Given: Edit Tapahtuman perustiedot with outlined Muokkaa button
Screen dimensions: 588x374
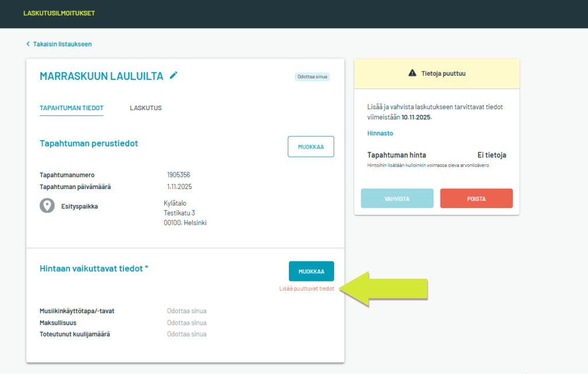Looking at the screenshot, I should (x=311, y=146).
